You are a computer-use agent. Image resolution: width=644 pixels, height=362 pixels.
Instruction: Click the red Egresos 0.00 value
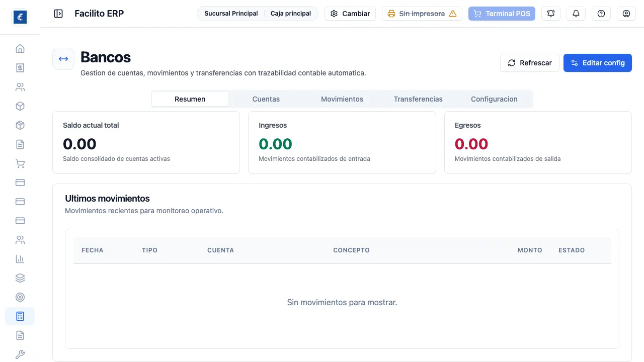pyautogui.click(x=471, y=144)
